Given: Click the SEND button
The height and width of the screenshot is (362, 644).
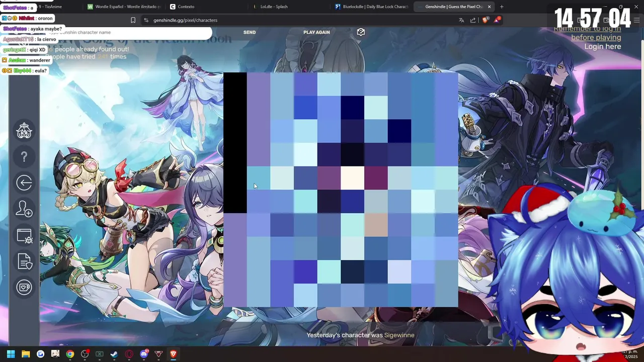Looking at the screenshot, I should (250, 32).
